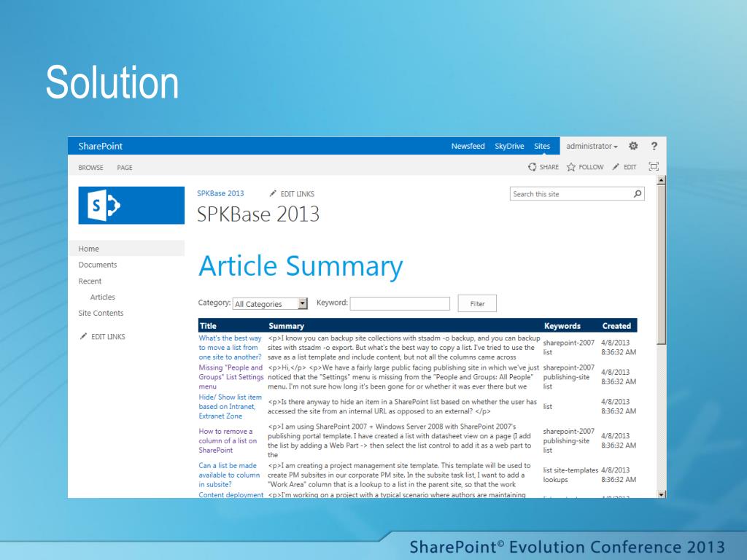Click keywords 'list site-templates lookups' cell
747x560 pixels.
point(570,475)
